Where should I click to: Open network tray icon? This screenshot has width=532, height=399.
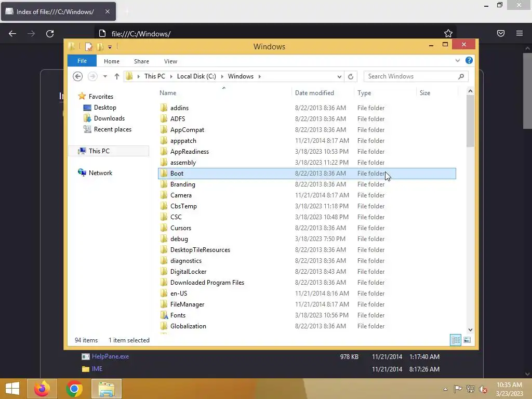point(471,389)
